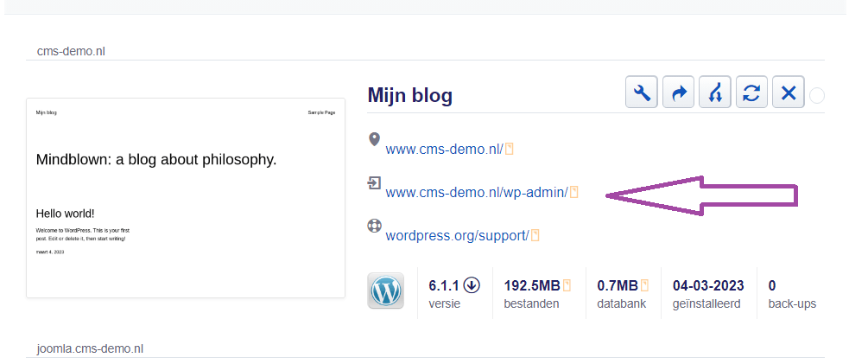Click Sample Page in the preview

tap(321, 112)
